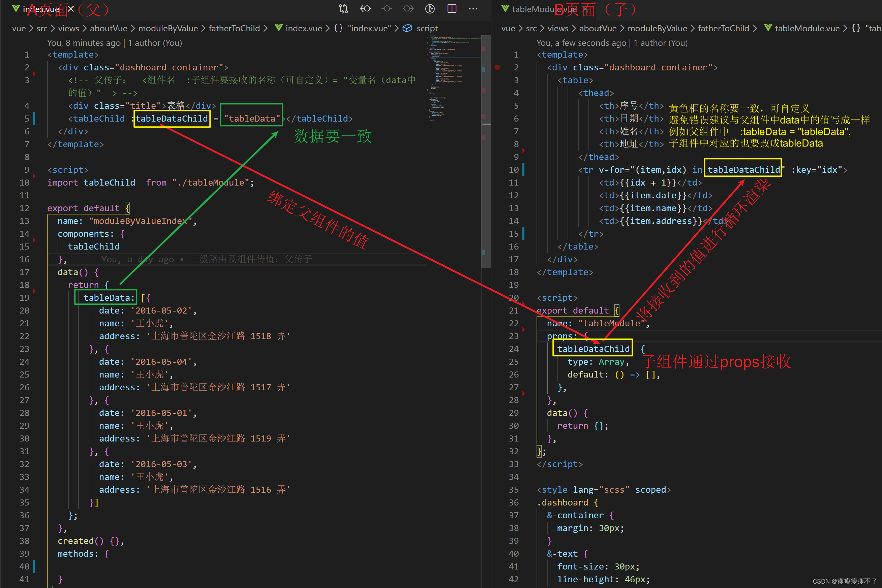Click line number 12 in left gutter
This screenshot has width=882, height=588.
tap(24, 208)
